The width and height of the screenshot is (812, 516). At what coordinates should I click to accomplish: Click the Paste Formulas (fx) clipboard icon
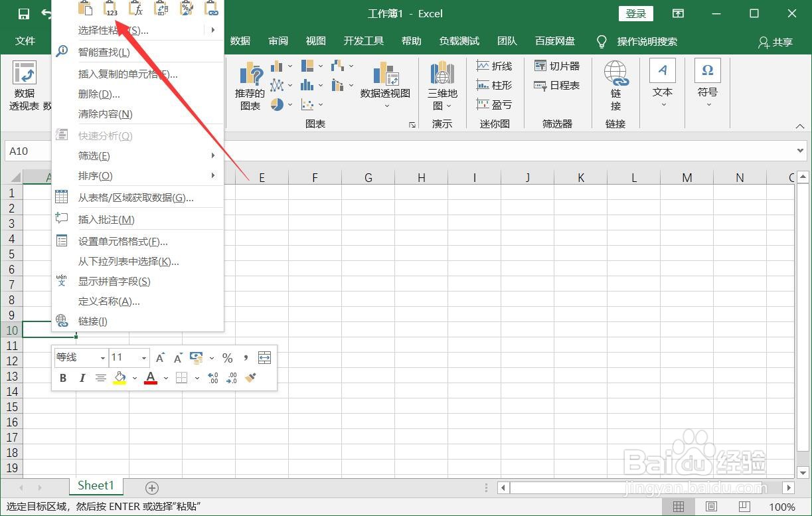136,9
